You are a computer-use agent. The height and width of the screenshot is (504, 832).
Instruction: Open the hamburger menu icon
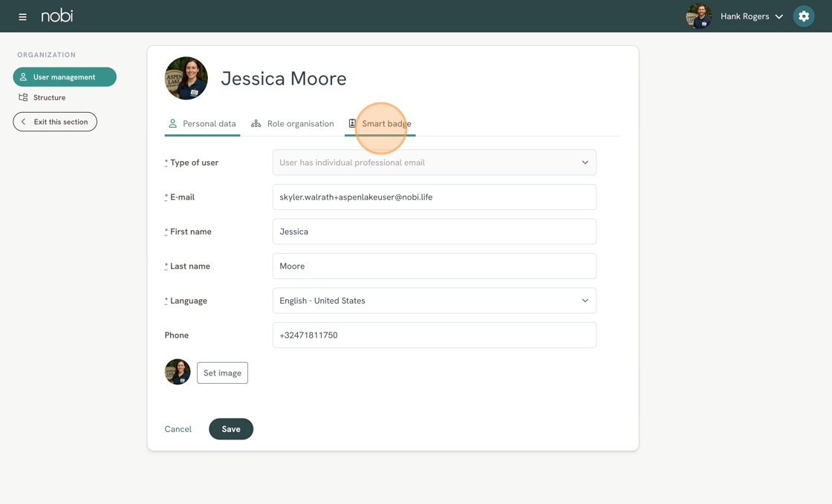point(22,16)
